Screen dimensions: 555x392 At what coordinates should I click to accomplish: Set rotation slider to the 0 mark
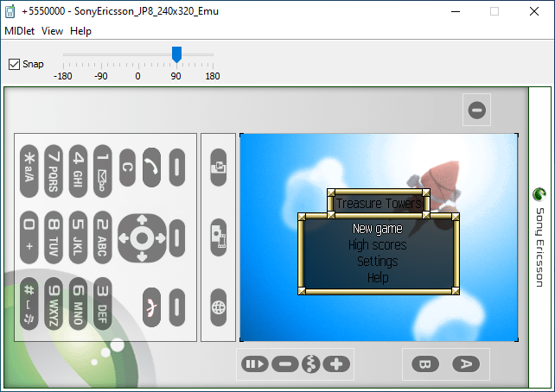(x=138, y=66)
